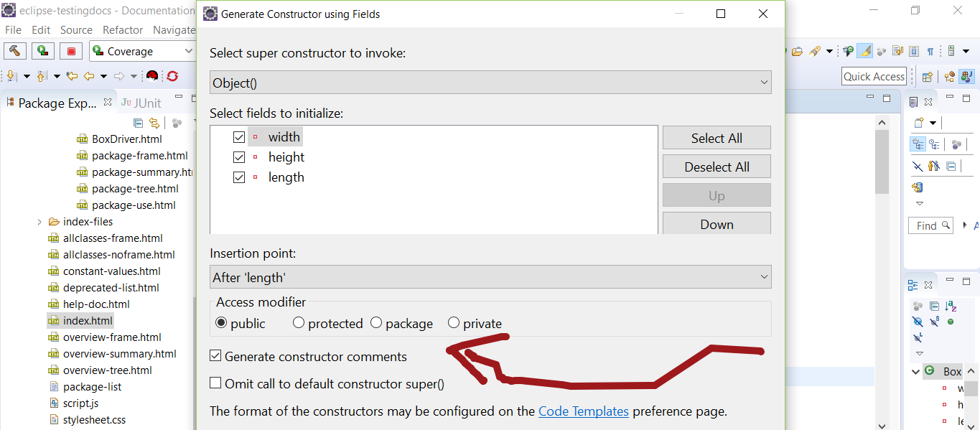The image size is (980, 430).
Task: Open the super constructor Object() dropdown
Action: click(490, 83)
